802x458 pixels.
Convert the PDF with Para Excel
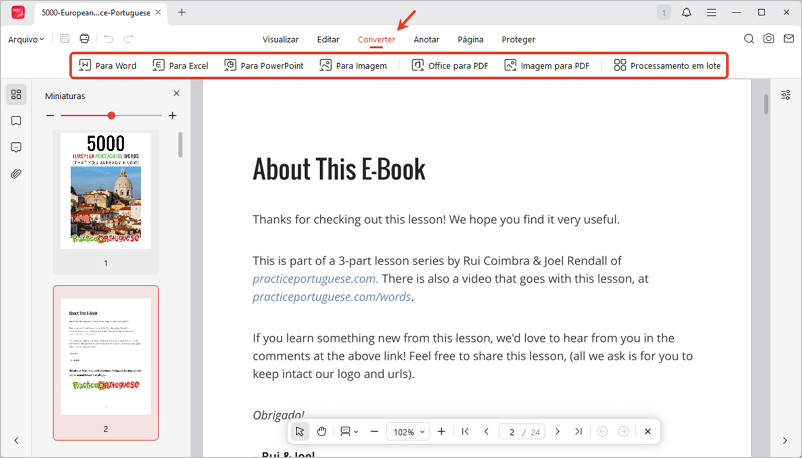click(x=180, y=65)
